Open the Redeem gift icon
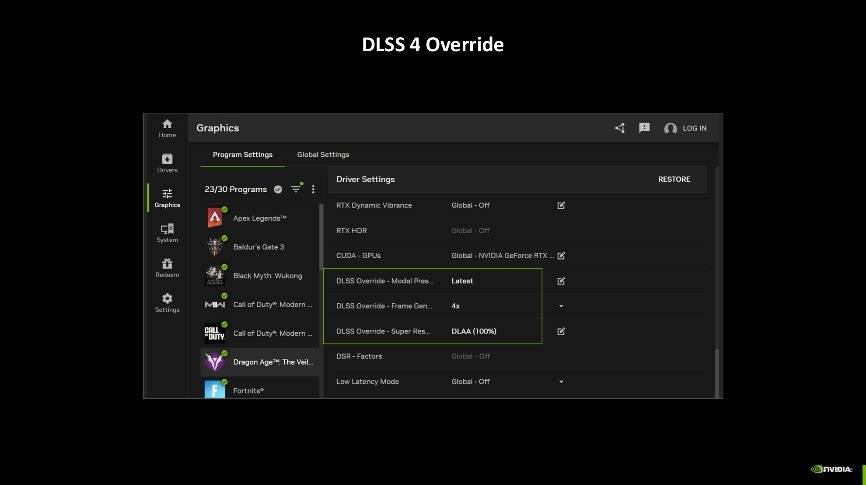 pos(167,267)
